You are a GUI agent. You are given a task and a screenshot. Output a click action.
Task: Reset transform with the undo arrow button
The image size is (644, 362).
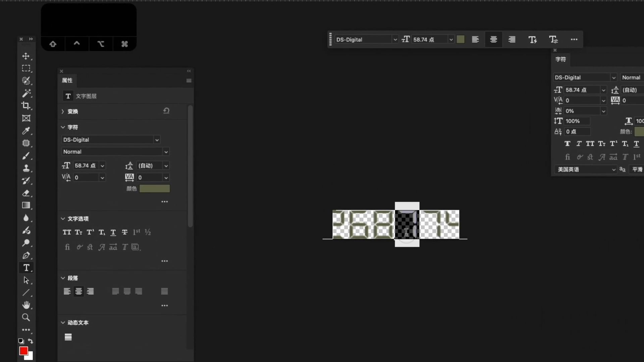[166, 111]
